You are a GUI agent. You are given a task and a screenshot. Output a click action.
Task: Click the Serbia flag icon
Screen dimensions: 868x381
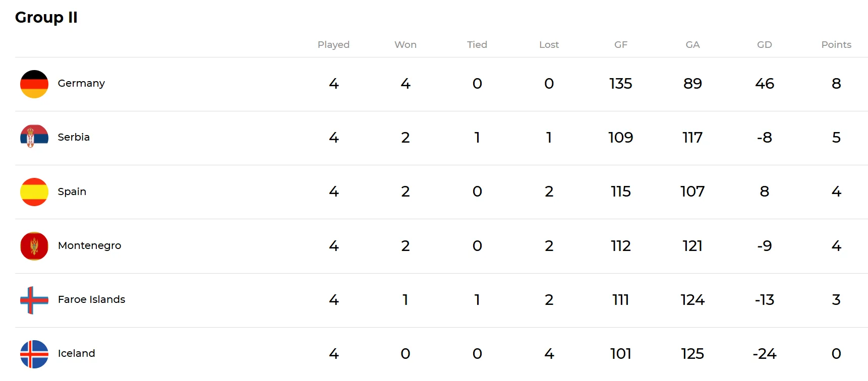pyautogui.click(x=34, y=137)
